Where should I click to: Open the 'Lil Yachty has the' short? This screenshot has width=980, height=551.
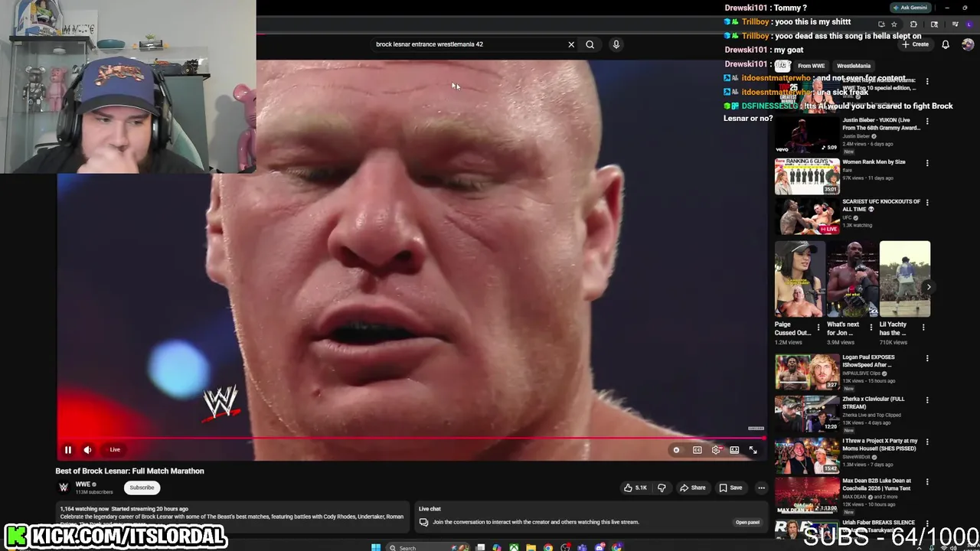[905, 279]
